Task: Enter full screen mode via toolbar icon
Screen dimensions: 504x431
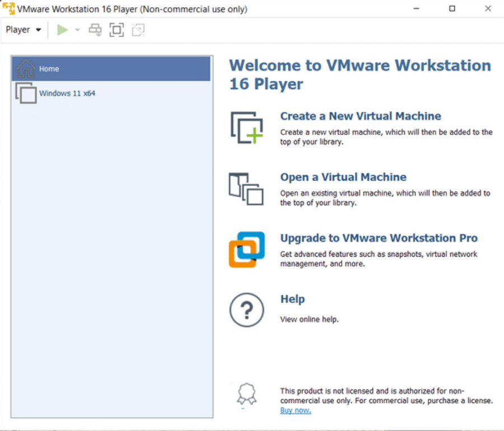Action: coord(116,30)
